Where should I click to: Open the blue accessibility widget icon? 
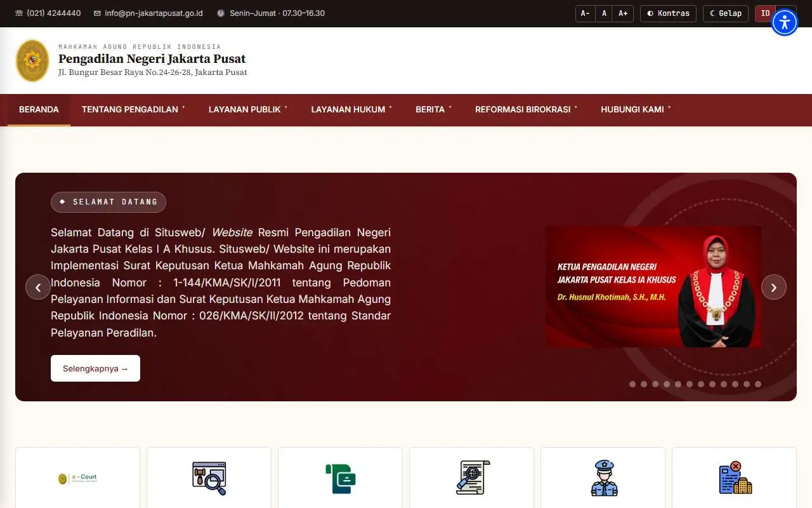point(785,22)
